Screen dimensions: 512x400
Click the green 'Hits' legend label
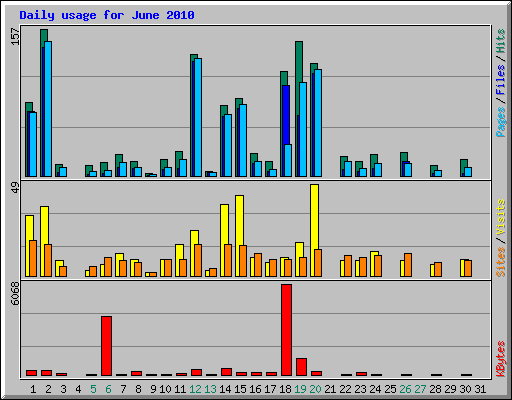tap(501, 41)
